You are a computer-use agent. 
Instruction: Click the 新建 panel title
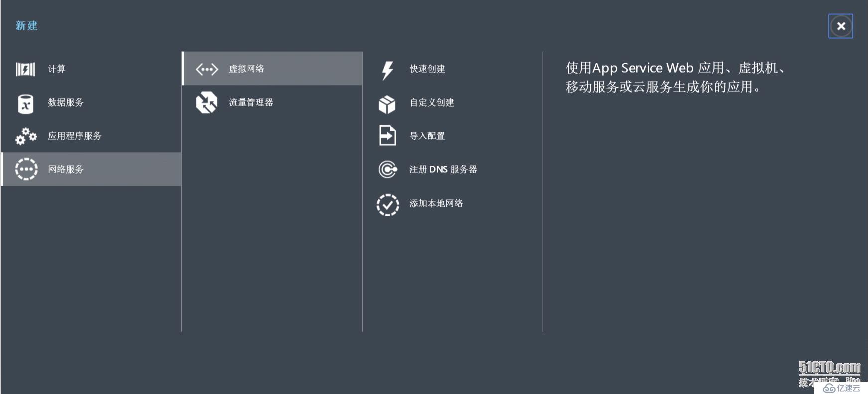(x=27, y=25)
